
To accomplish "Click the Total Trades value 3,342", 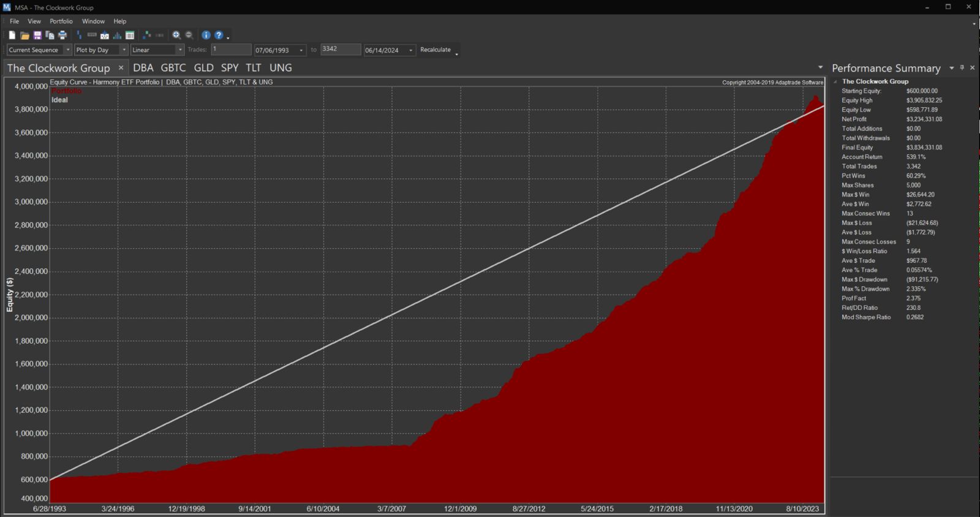I will click(x=913, y=167).
